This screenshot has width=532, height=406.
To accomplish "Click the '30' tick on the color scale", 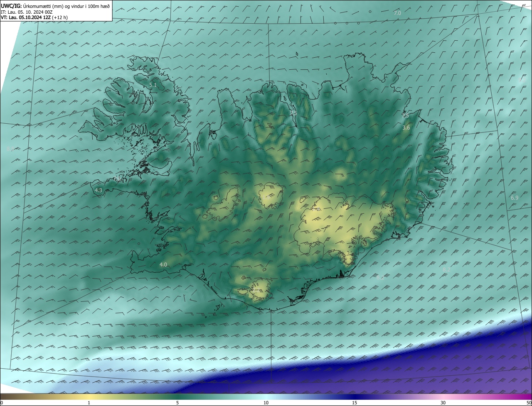I will (443, 403).
